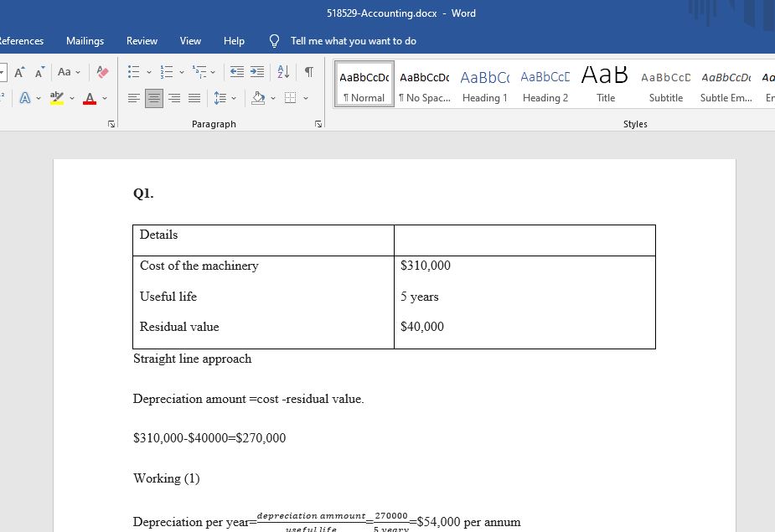Apply borders to the selection
Screen dimensions: 775x532
(291, 98)
